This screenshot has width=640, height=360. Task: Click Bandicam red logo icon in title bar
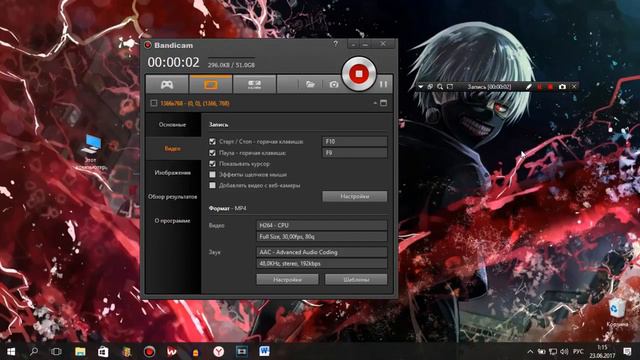coord(148,45)
